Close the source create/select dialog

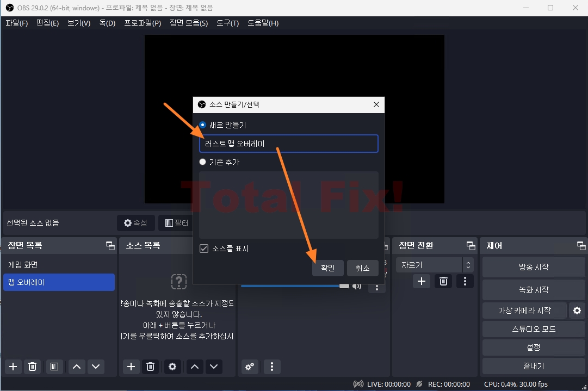[x=376, y=104]
